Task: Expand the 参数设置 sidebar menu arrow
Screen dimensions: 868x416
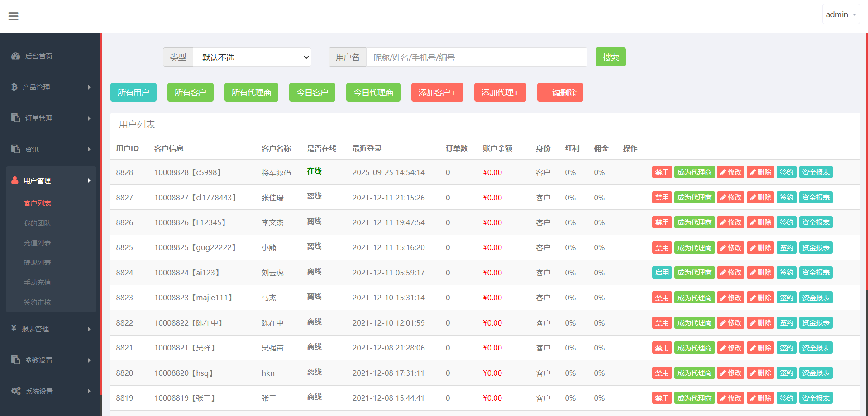Action: (x=89, y=360)
